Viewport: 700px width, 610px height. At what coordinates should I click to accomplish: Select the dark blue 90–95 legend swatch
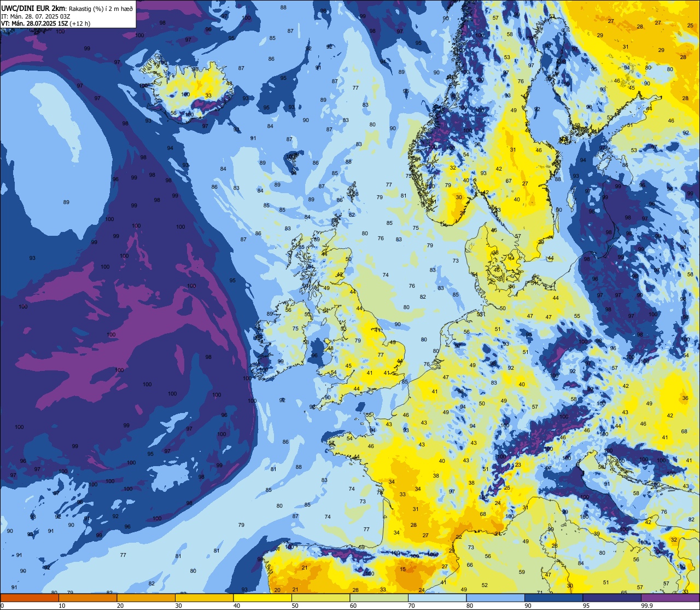[x=553, y=598]
